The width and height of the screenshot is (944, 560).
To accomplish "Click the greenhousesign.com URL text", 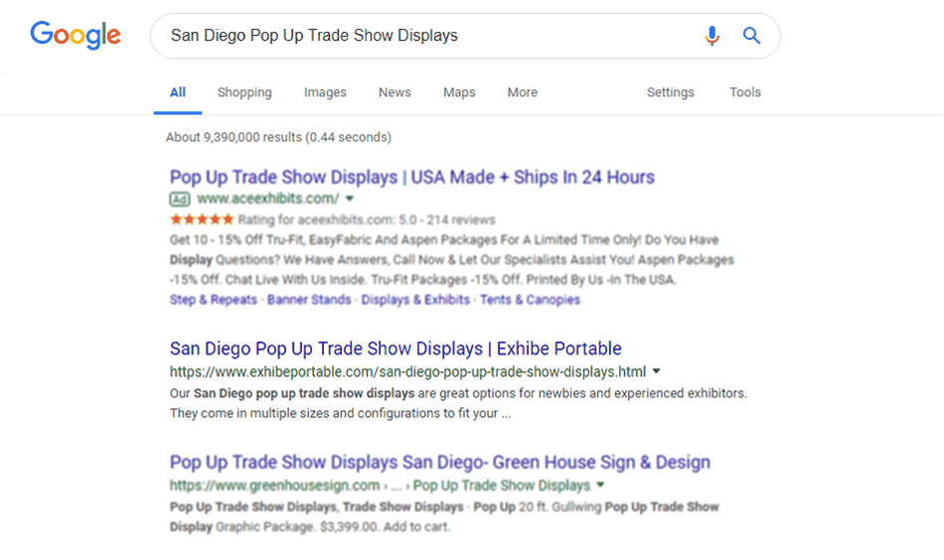I will [x=274, y=486].
